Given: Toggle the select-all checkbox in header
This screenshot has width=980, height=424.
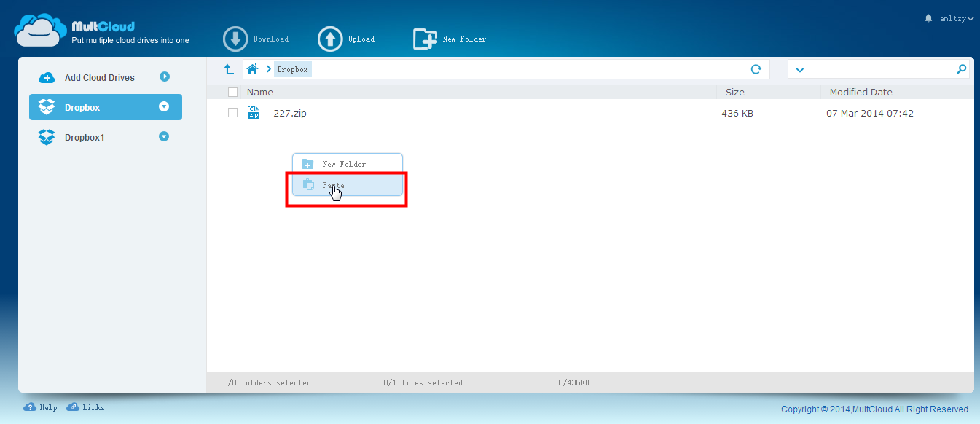Looking at the screenshot, I should (x=232, y=92).
